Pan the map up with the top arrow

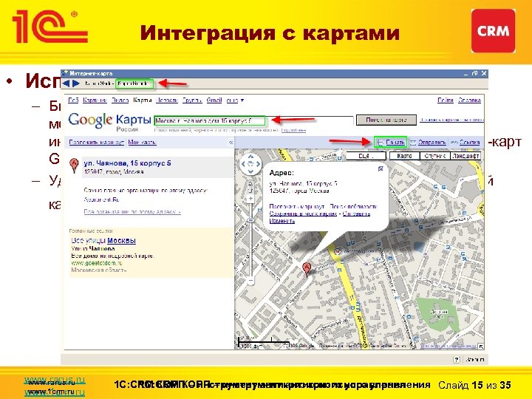pyautogui.click(x=250, y=157)
